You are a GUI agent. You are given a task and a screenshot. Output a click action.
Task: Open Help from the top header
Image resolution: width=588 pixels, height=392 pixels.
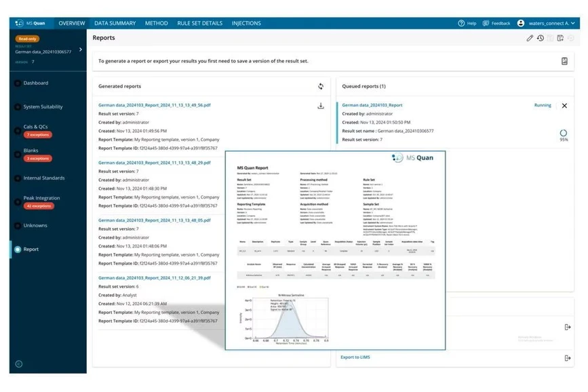pyautogui.click(x=467, y=22)
